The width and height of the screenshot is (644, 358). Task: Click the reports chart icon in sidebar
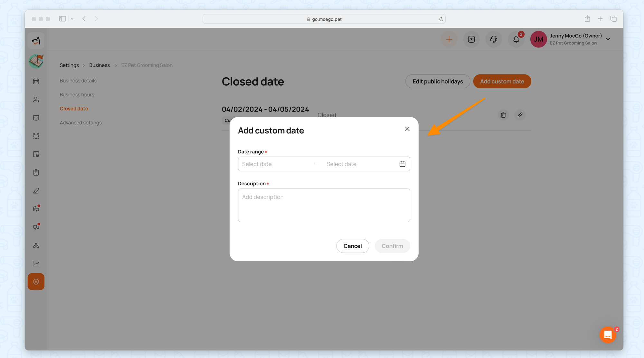tap(36, 264)
